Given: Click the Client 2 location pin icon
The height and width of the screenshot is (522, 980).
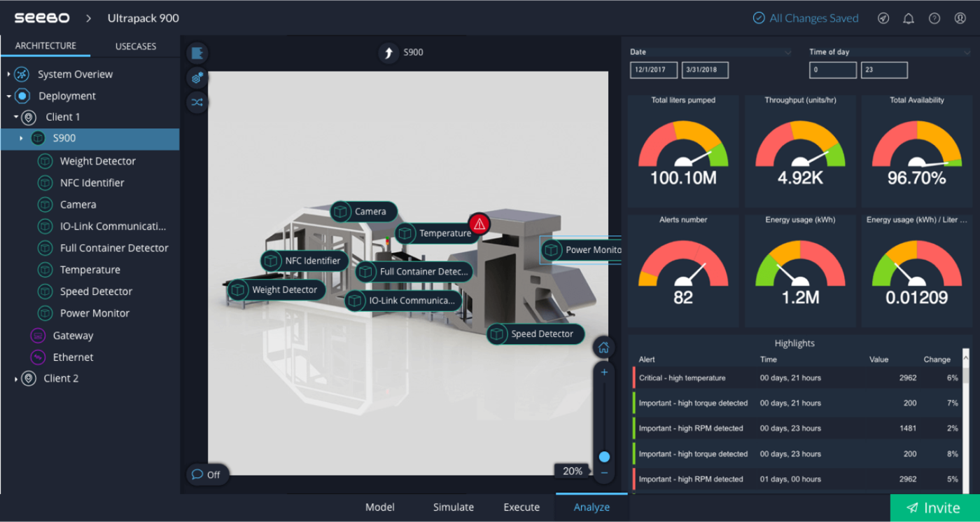Looking at the screenshot, I should [x=28, y=378].
